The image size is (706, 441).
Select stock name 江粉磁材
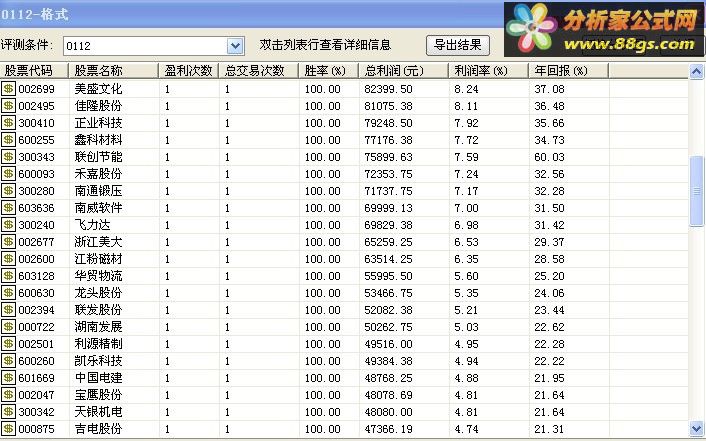point(98,259)
